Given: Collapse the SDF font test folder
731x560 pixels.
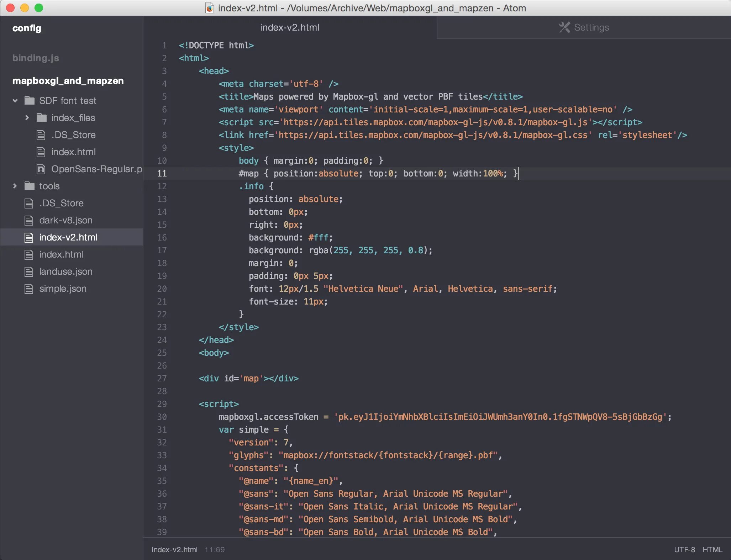Looking at the screenshot, I should [15, 101].
